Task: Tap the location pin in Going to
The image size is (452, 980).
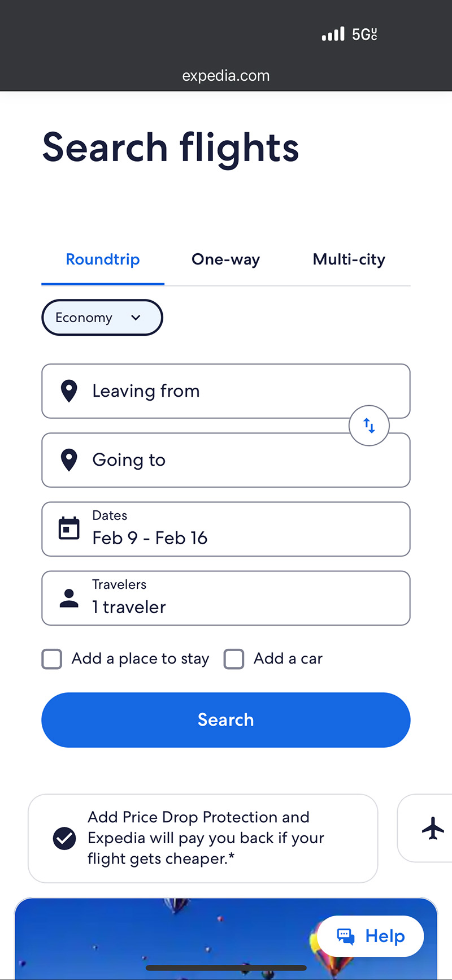Action: (x=69, y=460)
